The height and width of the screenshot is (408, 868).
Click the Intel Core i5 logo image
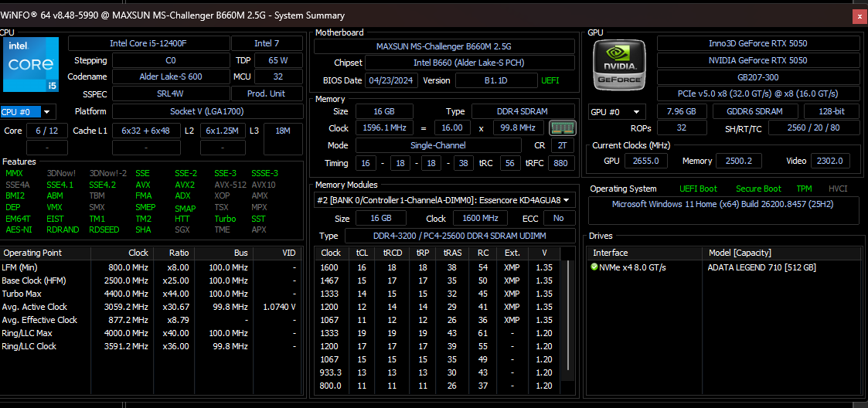(31, 64)
